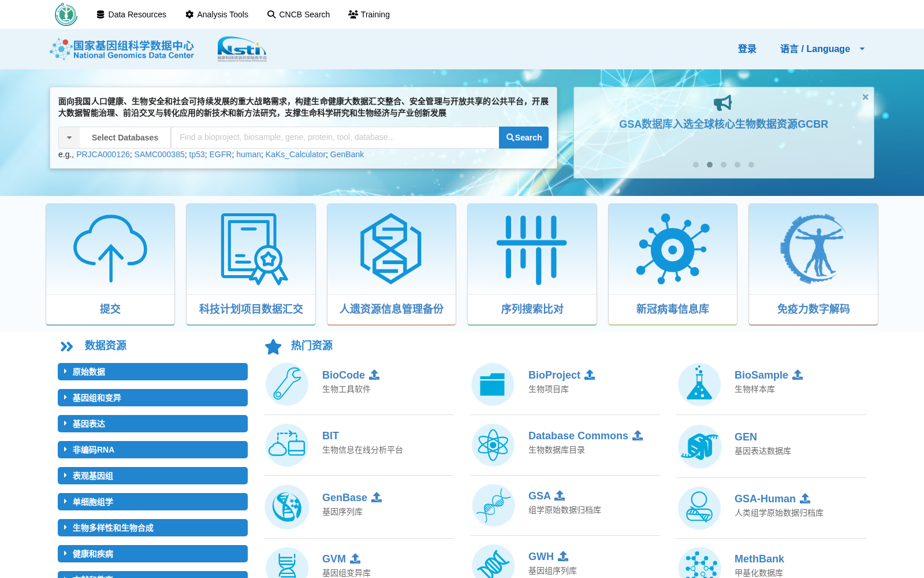Viewport: 924px width, 578px height.
Task: Click the megaphone announcement icon
Action: pos(723,103)
